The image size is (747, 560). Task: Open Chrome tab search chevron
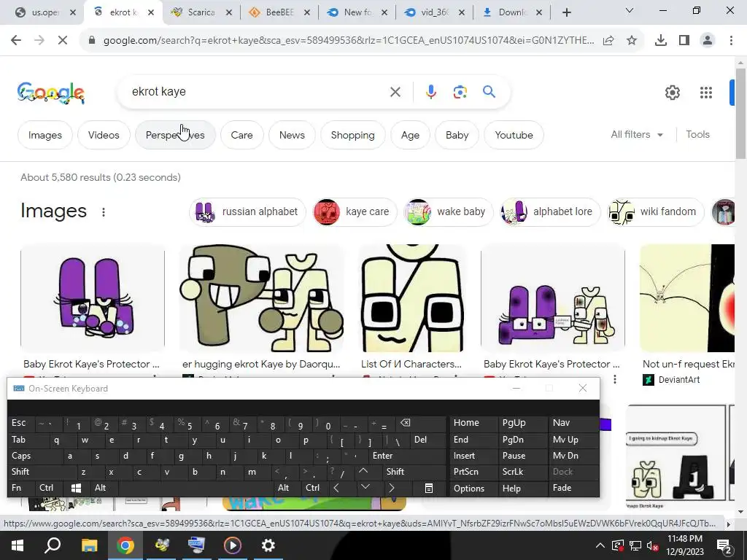pos(630,10)
